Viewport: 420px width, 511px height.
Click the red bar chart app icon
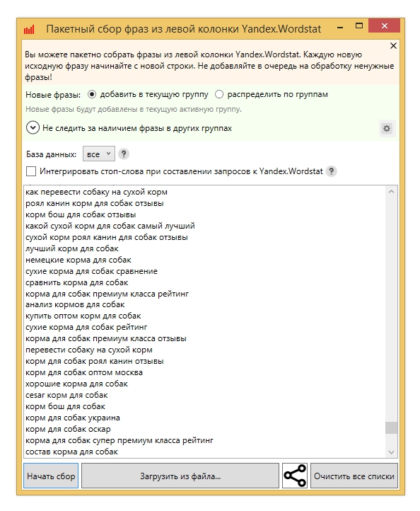[x=29, y=30]
